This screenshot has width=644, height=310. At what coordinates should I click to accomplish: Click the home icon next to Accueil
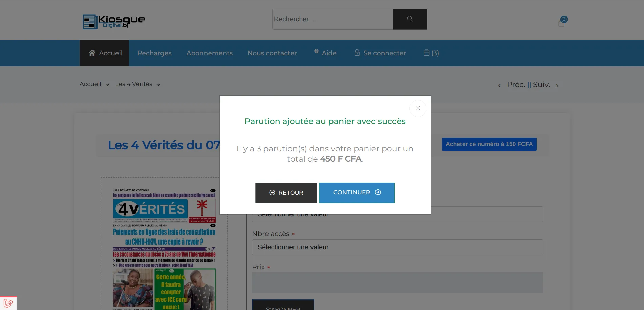[92, 53]
